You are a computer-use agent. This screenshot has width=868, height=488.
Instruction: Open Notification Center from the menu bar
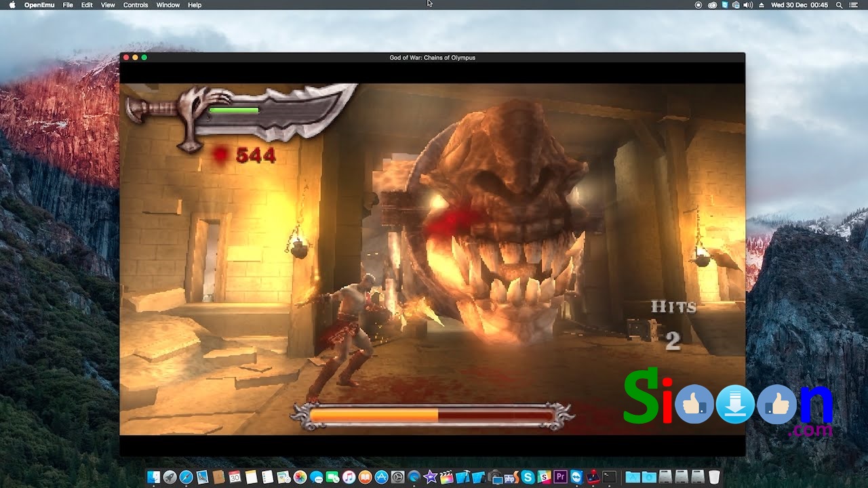[x=854, y=5]
